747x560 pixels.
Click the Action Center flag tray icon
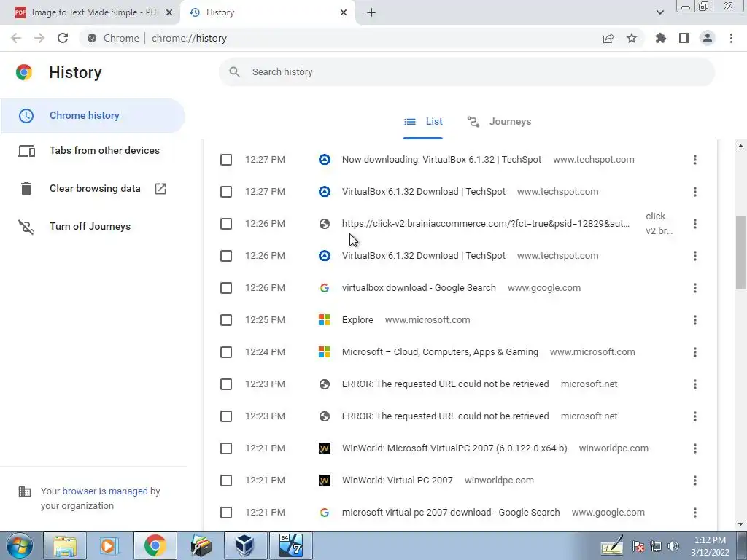[638, 546]
